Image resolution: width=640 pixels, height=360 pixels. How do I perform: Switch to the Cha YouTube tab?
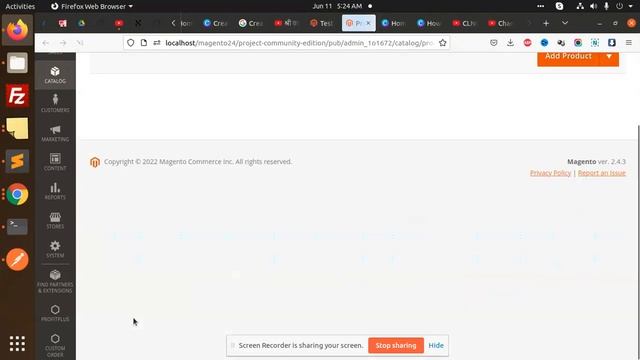[500, 23]
